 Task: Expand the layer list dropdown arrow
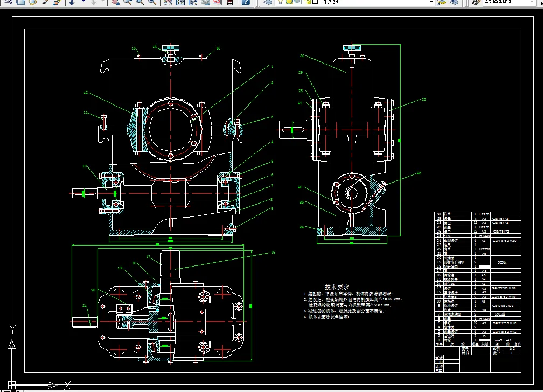click(x=431, y=2)
